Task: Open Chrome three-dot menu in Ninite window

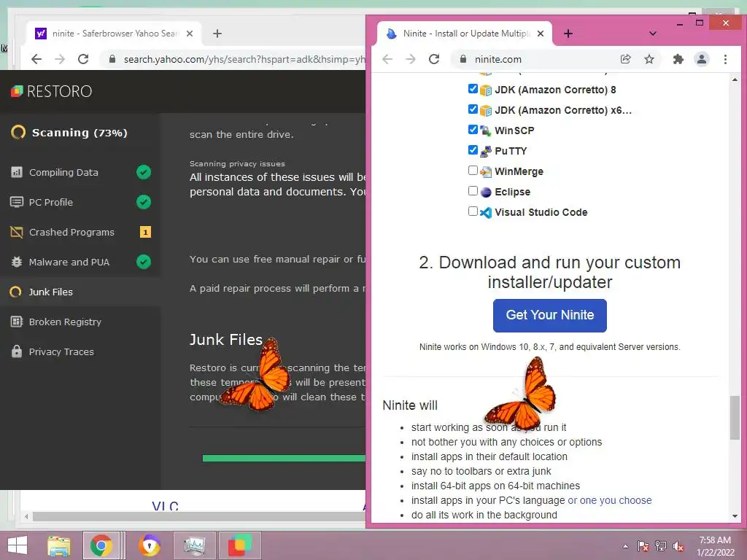Action: pyautogui.click(x=725, y=59)
